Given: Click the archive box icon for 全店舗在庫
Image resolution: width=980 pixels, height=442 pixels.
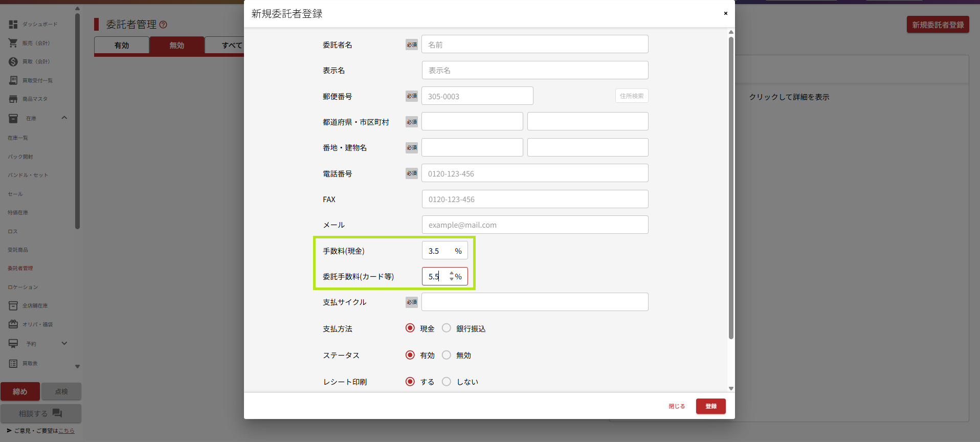Looking at the screenshot, I should 13,306.
